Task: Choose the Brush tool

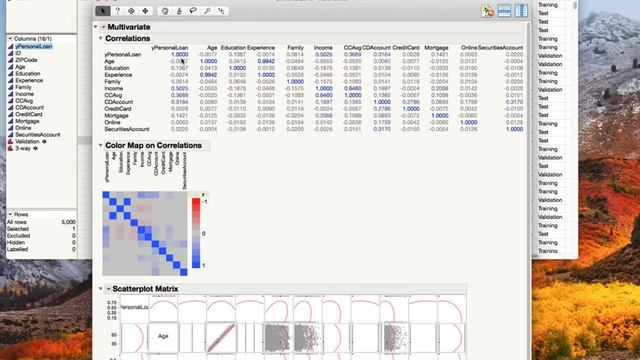Action: (x=179, y=11)
